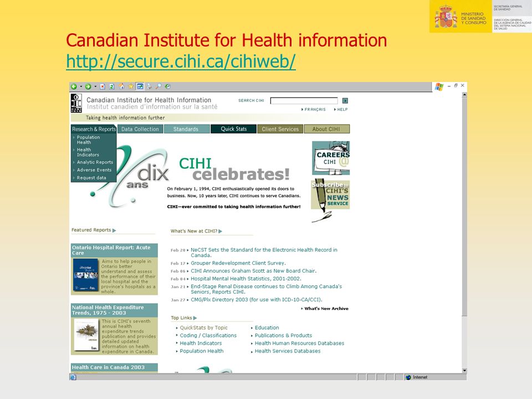Screen dimensions: 532x399
Task: Open the Education link
Action: coord(267,328)
